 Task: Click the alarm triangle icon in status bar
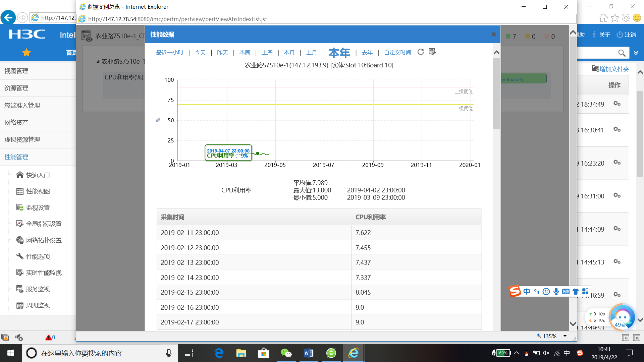(48, 338)
